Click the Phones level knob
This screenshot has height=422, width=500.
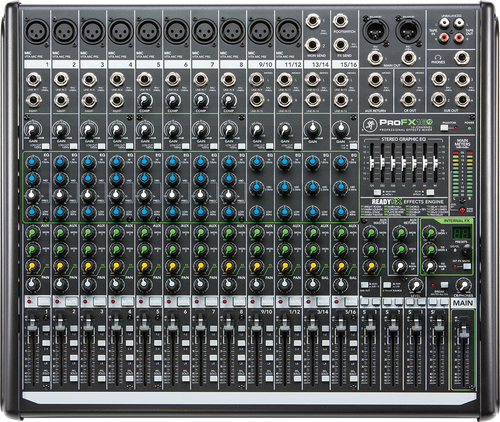[463, 285]
